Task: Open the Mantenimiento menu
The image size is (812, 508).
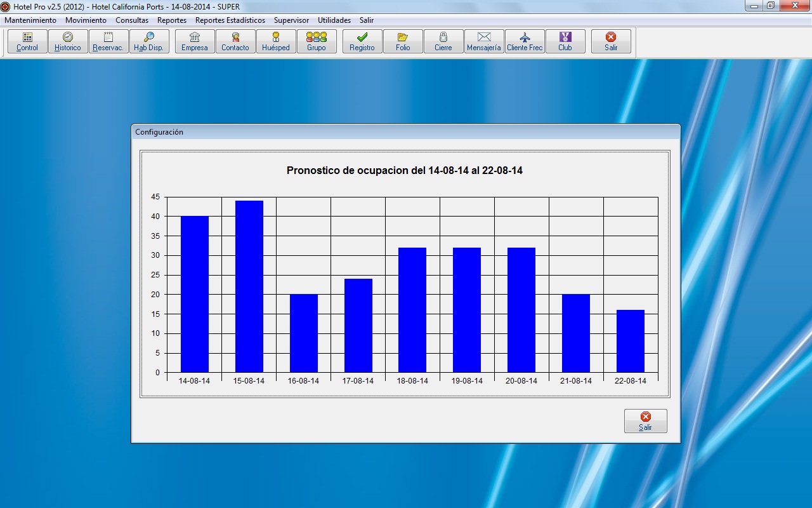Action: pos(30,20)
